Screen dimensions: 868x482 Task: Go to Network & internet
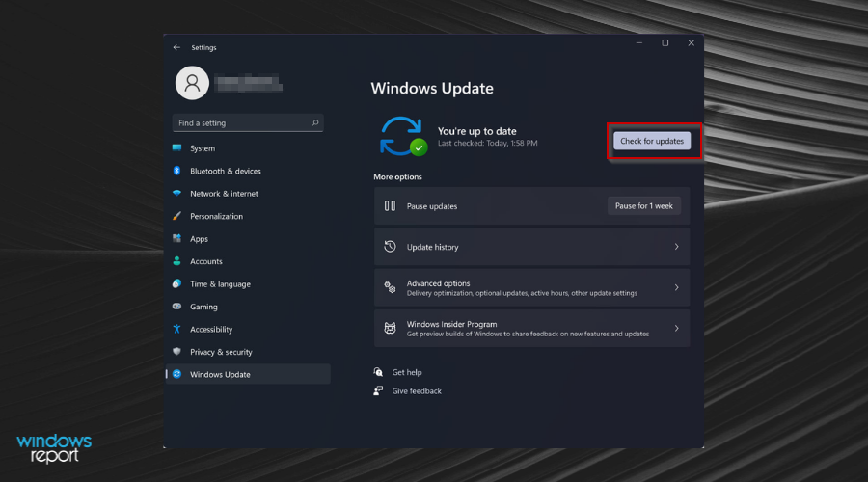(248, 194)
